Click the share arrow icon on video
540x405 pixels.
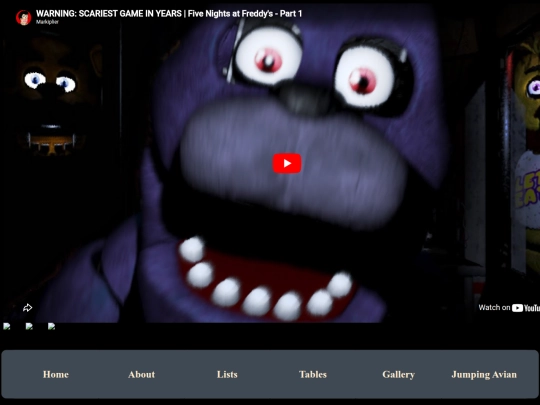pyautogui.click(x=27, y=308)
